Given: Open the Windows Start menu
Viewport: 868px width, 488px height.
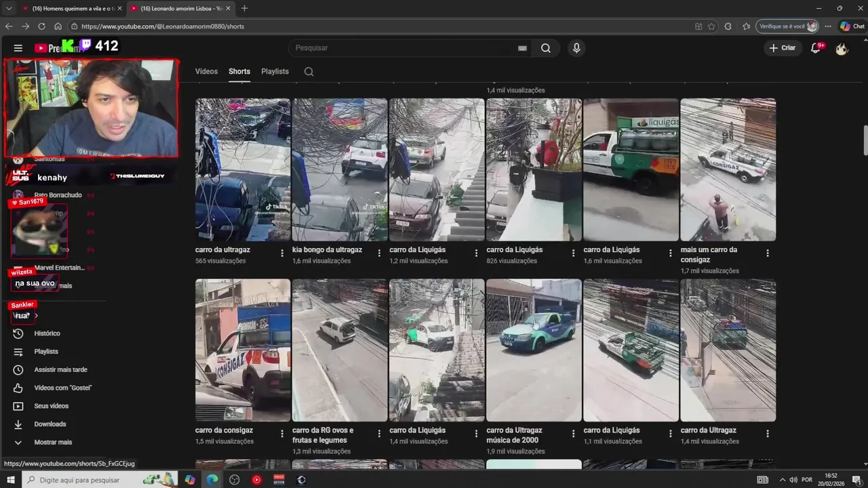Looking at the screenshot, I should [x=11, y=480].
